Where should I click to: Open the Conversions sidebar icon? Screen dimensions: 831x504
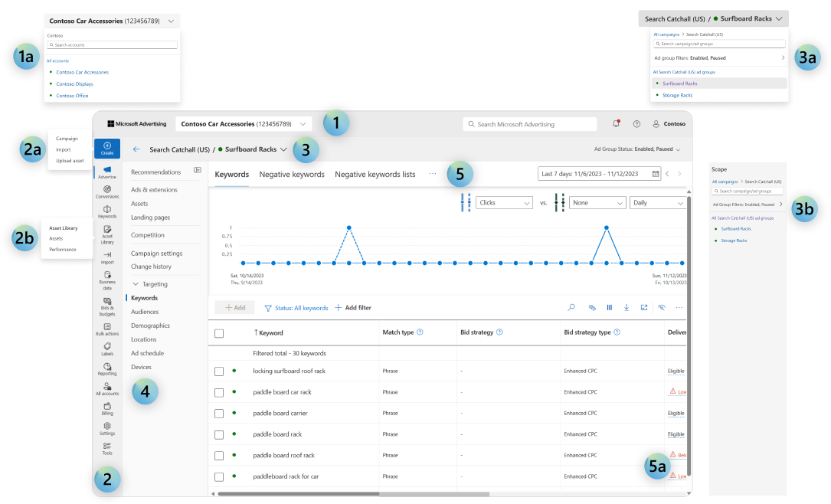pos(107,191)
